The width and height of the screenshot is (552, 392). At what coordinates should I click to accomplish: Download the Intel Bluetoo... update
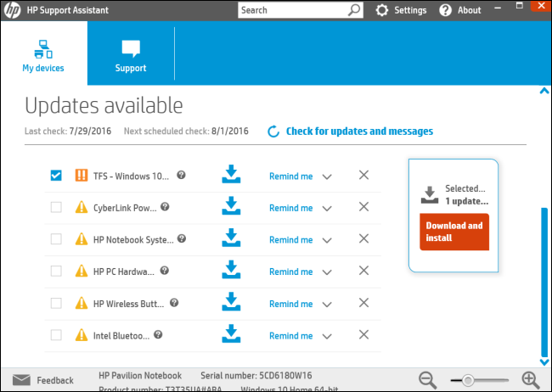click(231, 334)
